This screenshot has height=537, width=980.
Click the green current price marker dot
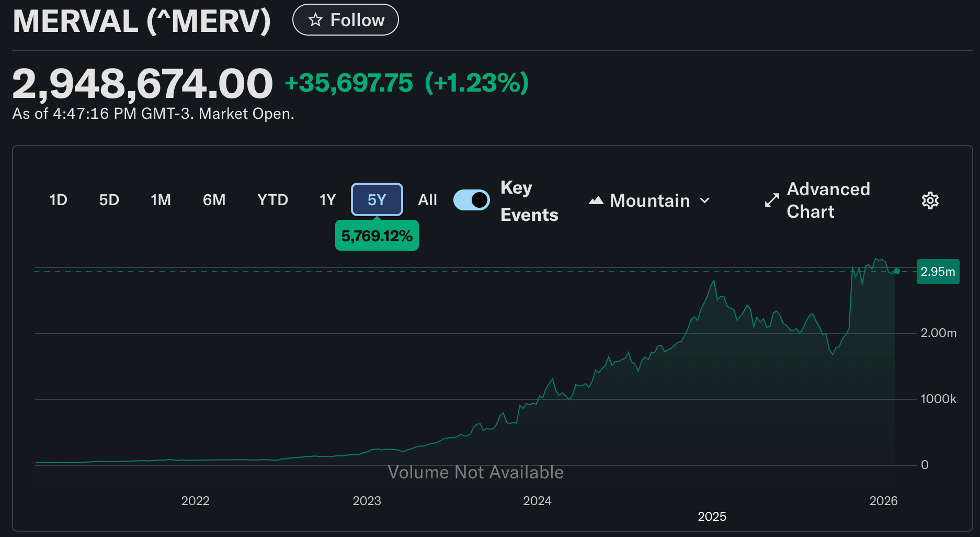click(x=896, y=271)
